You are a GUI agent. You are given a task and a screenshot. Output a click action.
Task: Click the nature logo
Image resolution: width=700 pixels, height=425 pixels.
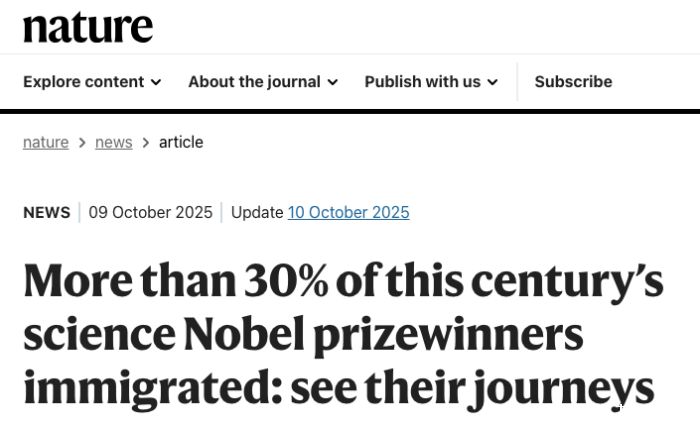[87, 26]
